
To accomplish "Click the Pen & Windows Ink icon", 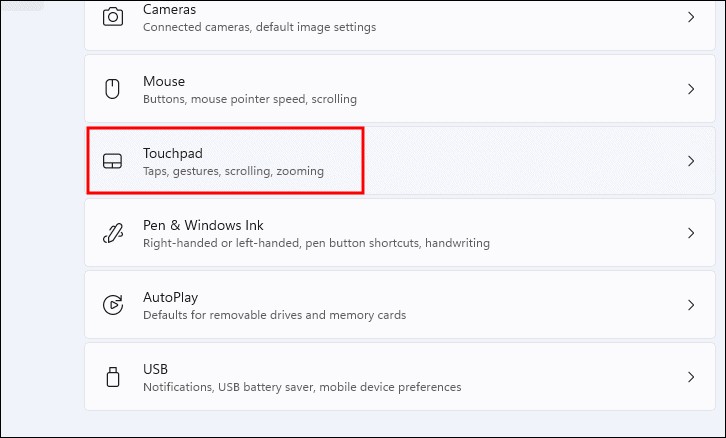I will pyautogui.click(x=113, y=233).
